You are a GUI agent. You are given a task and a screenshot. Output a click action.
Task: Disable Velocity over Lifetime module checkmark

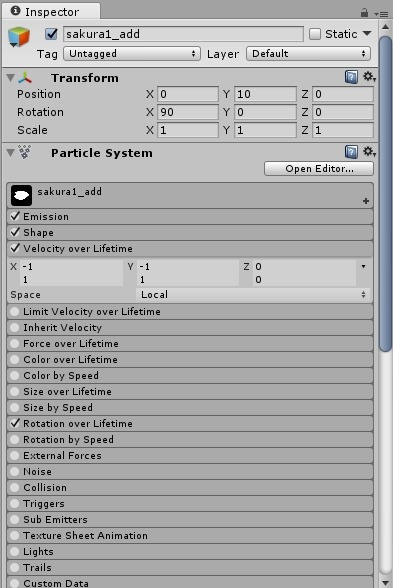[15, 248]
